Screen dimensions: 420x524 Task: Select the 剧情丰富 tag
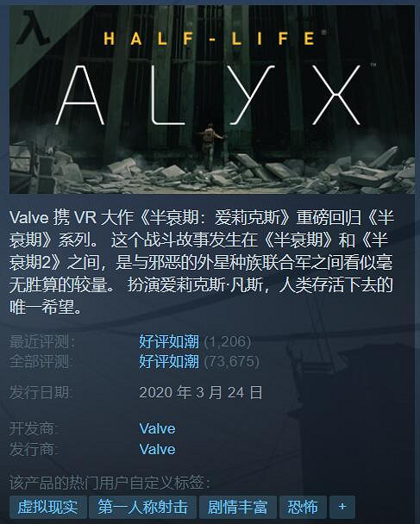coord(238,507)
